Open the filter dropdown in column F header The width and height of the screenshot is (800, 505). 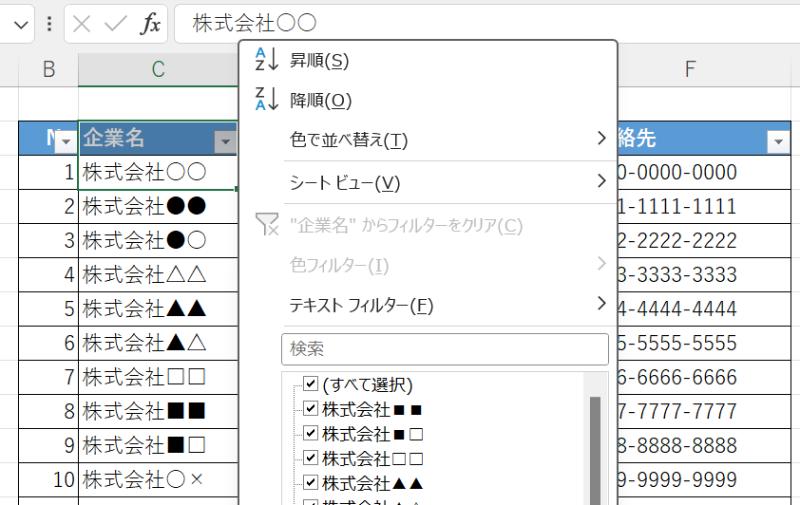(x=778, y=143)
